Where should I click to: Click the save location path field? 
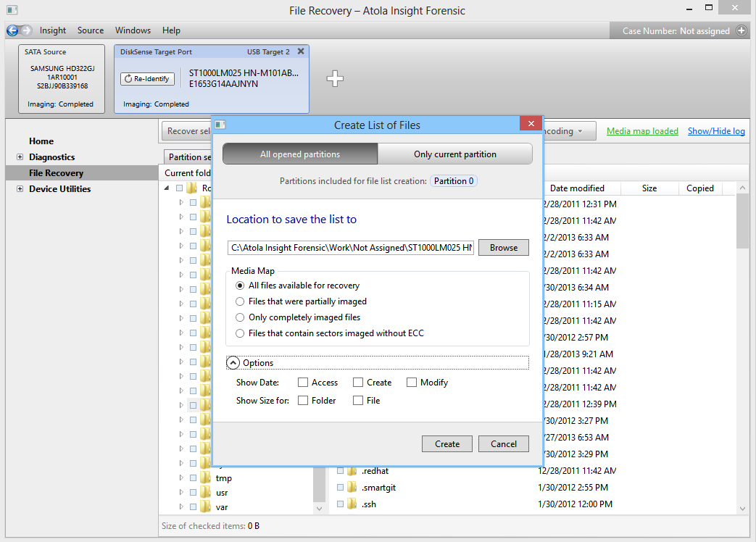(351, 248)
